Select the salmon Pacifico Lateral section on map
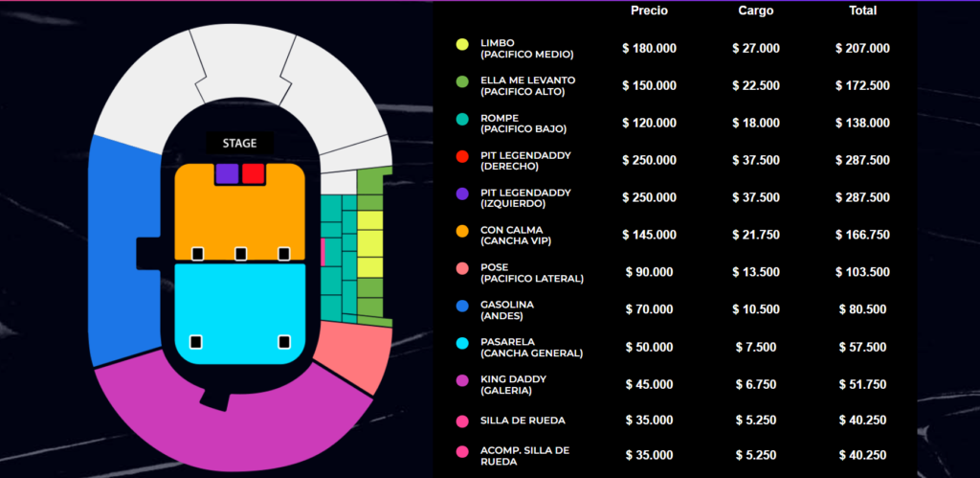Screen dimensions: 980x478 tap(354, 352)
